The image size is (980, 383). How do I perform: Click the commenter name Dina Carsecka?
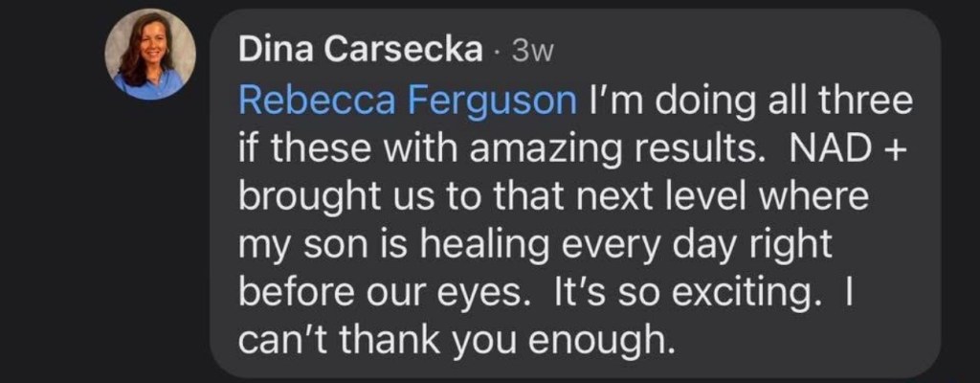360,51
